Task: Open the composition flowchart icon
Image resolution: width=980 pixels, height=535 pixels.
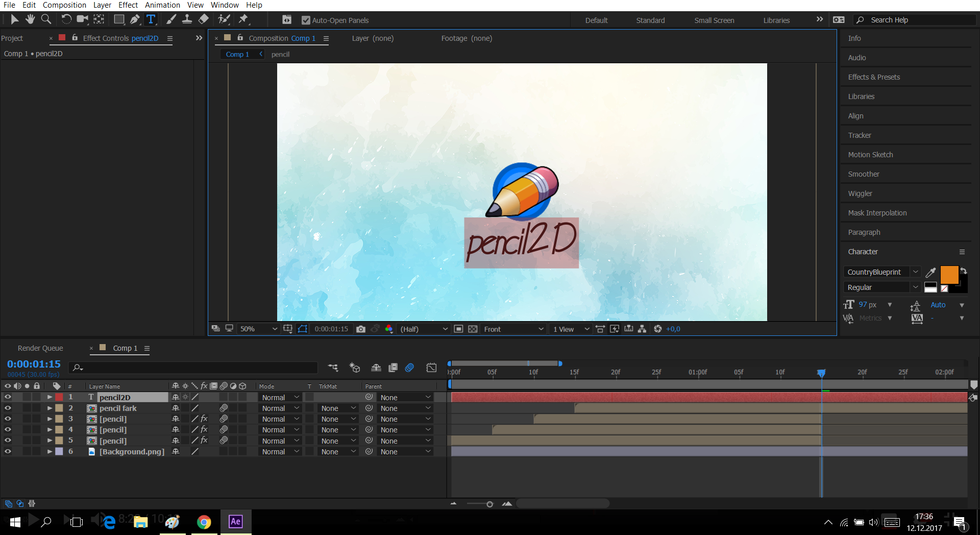Action: click(x=642, y=329)
